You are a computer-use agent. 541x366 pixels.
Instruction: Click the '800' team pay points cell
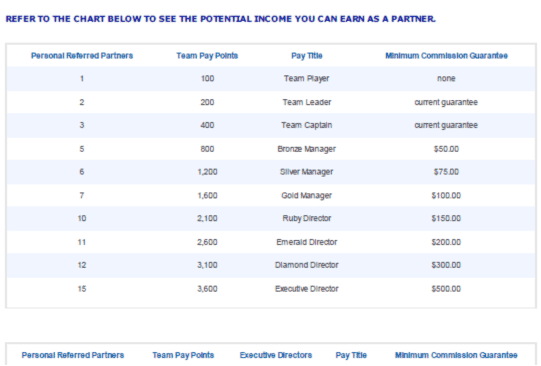click(x=207, y=149)
